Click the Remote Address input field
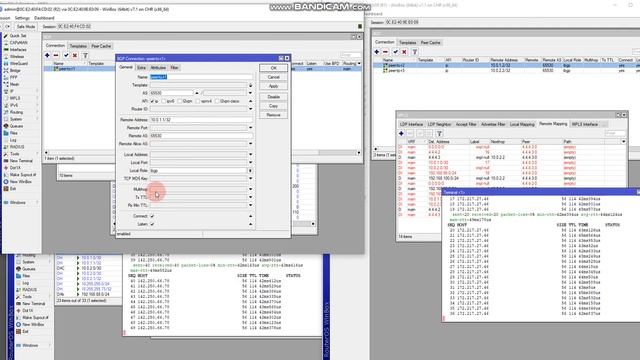Screen dimensions: 640x360 201,120
